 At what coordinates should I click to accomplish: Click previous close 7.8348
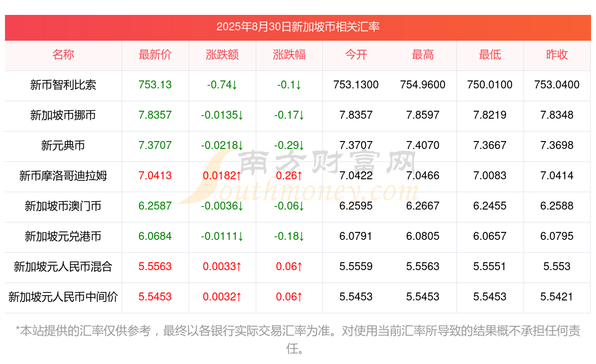point(557,115)
